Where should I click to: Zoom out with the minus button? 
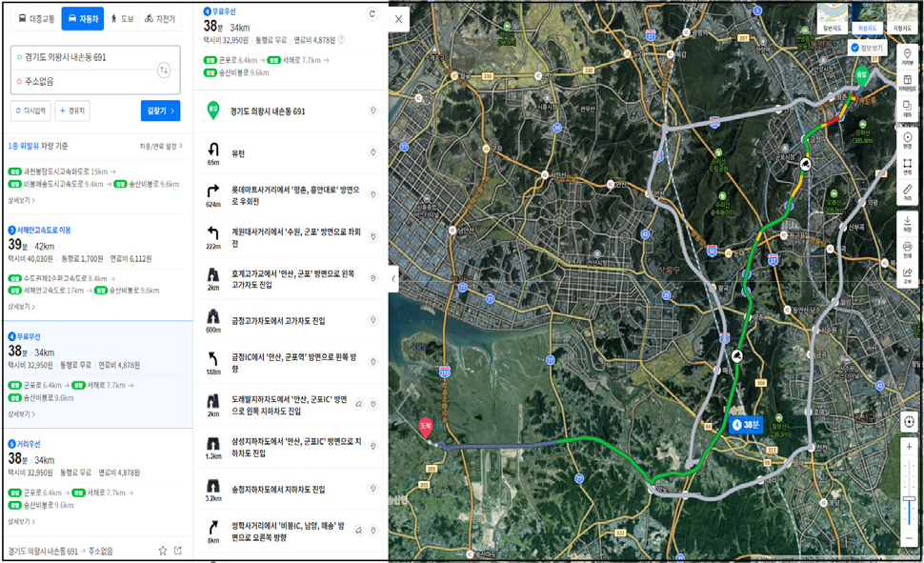[x=910, y=537]
